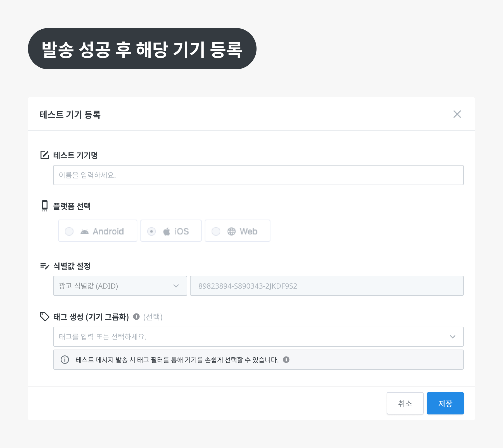Select the Web platform radio button
503x448 pixels.
coord(215,231)
